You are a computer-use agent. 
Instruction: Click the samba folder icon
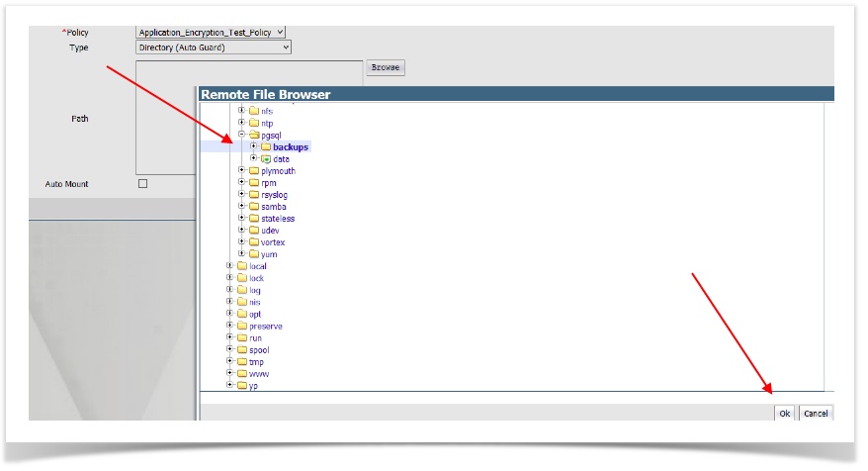click(x=253, y=207)
